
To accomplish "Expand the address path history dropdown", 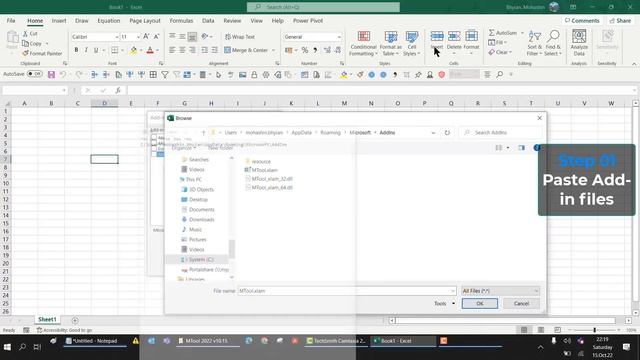I will pyautogui.click(x=433, y=133).
